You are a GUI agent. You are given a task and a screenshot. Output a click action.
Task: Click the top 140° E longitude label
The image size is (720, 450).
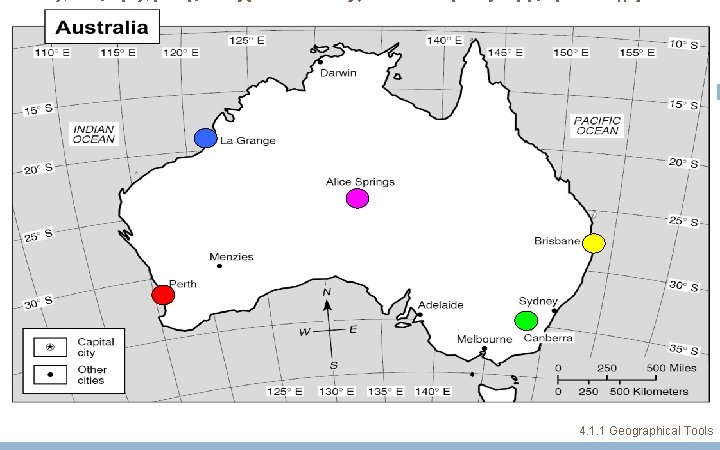pos(444,40)
